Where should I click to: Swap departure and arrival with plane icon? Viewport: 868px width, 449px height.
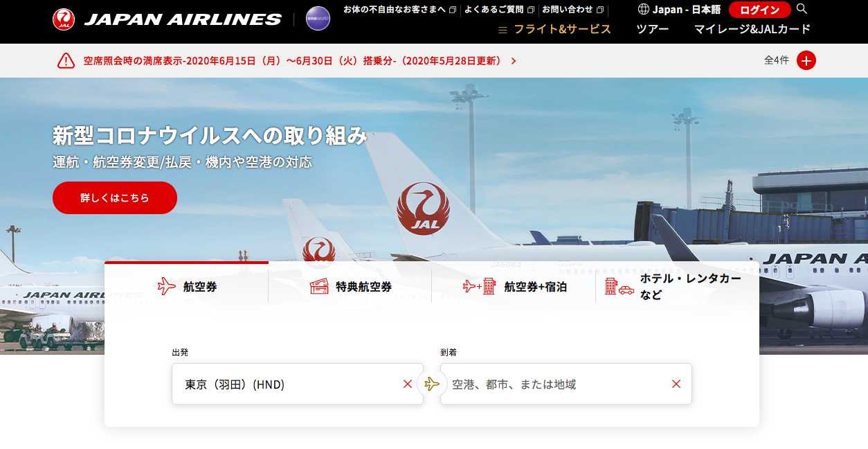432,384
